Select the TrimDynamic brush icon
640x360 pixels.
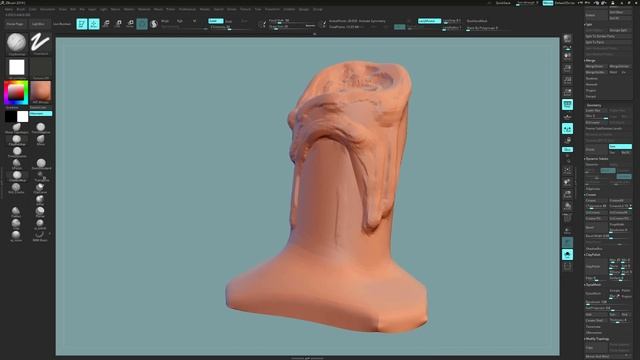(x=17, y=152)
